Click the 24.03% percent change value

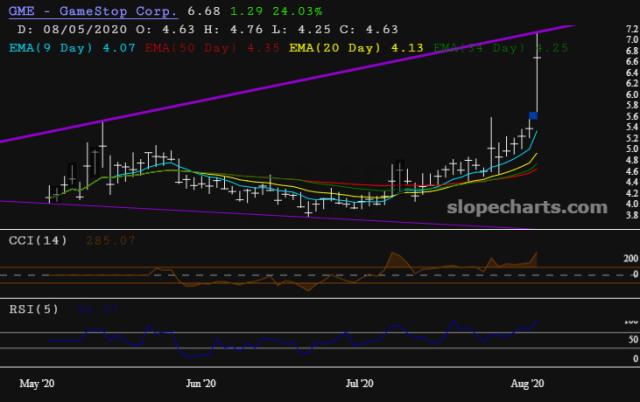[297, 11]
